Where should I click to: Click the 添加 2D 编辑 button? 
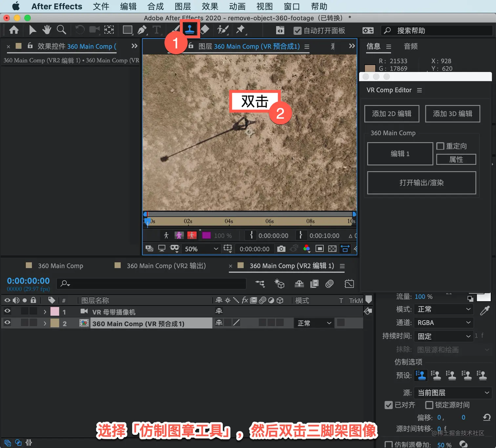click(392, 114)
